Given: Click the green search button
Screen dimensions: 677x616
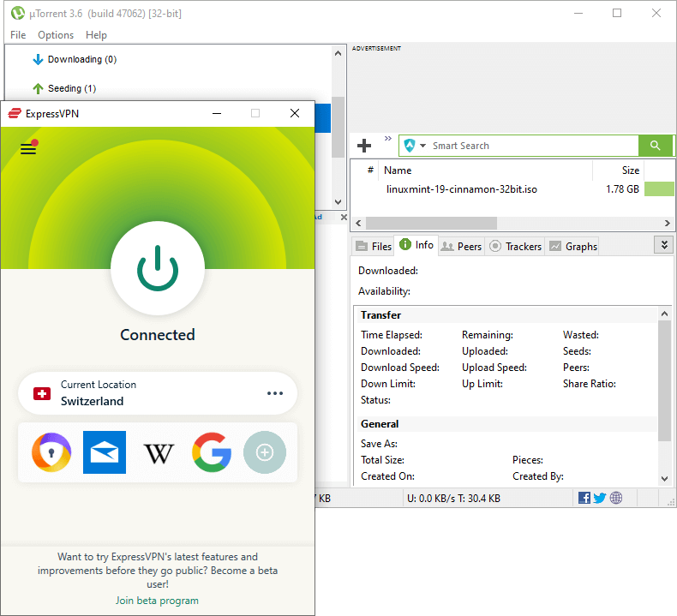Looking at the screenshot, I should pyautogui.click(x=656, y=146).
